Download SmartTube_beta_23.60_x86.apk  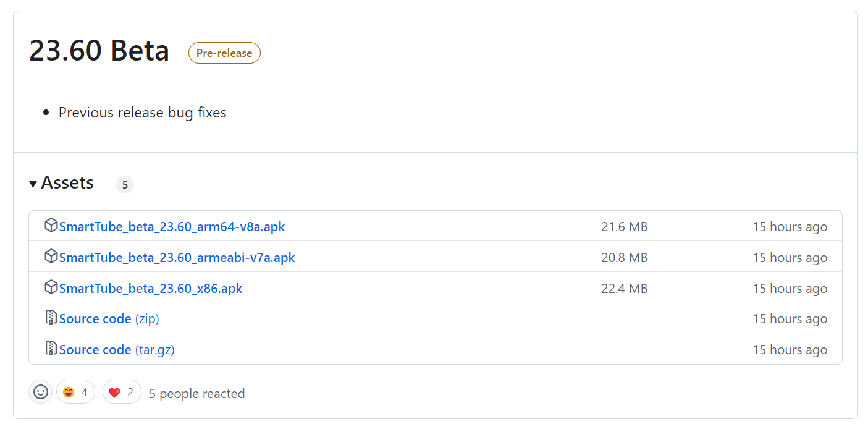tap(151, 289)
